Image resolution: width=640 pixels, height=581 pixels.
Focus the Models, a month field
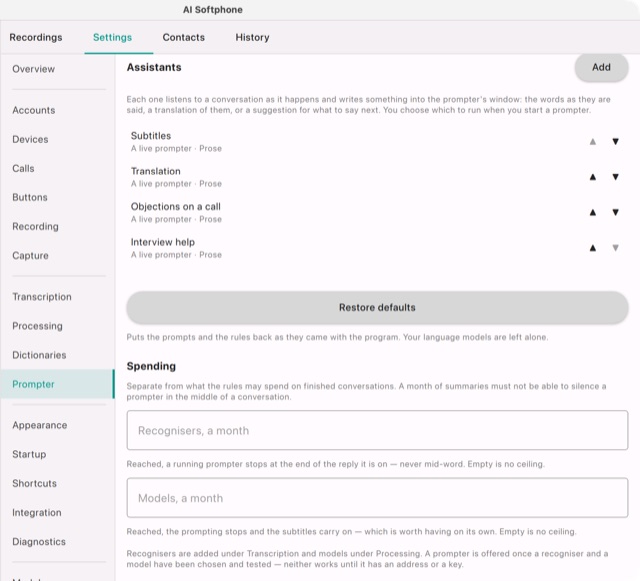pos(377,498)
